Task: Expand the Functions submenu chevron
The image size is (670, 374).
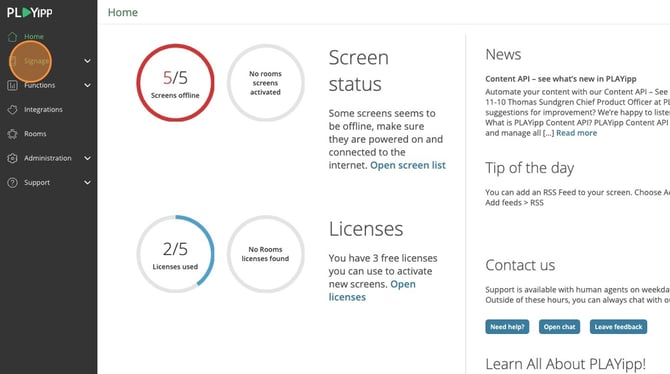Action: point(87,85)
